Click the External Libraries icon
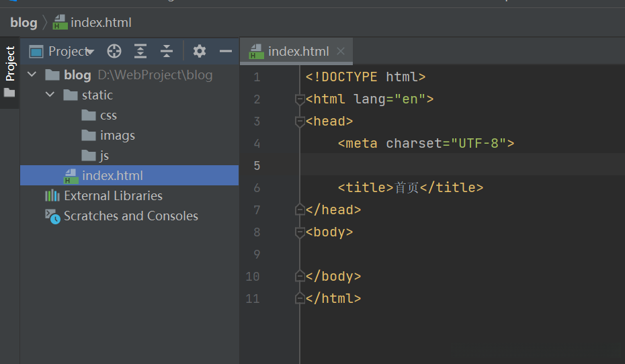This screenshot has width=625, height=364. pos(52,195)
